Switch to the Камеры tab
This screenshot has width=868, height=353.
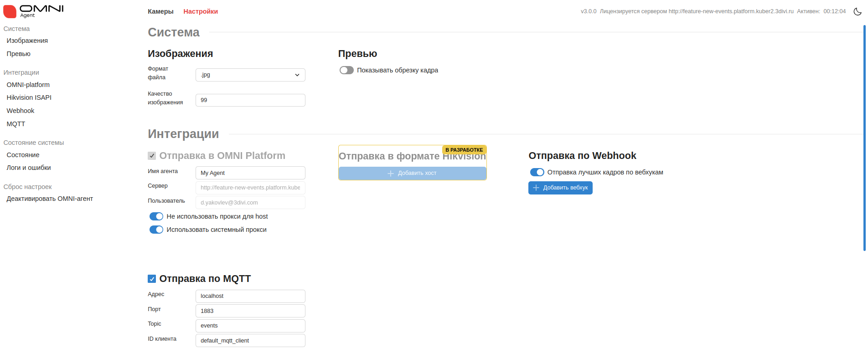(160, 11)
